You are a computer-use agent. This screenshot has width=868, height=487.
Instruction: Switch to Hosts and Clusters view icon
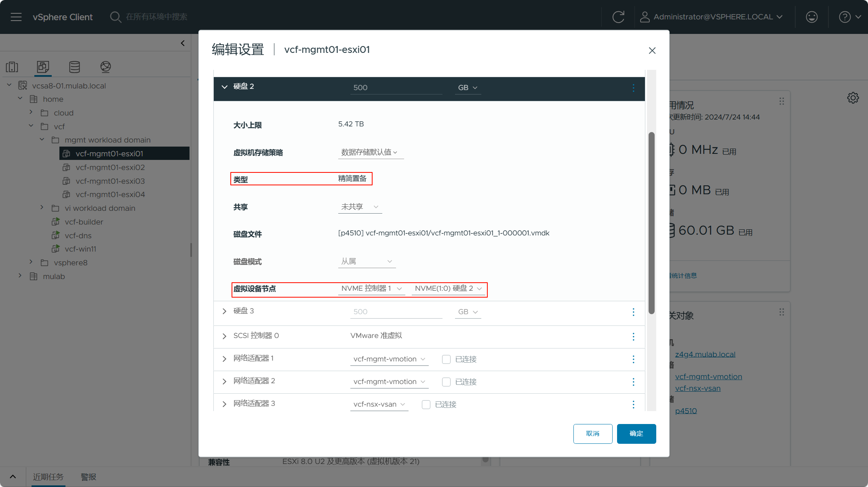tap(12, 67)
